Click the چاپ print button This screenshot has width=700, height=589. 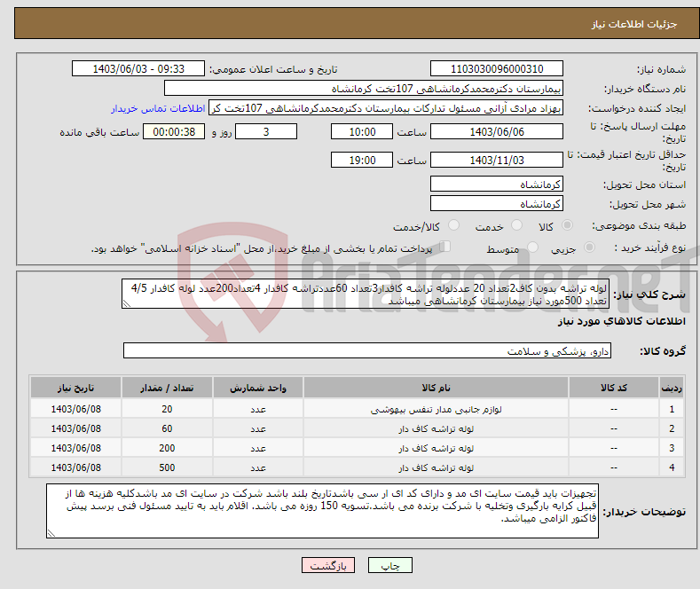coord(390,565)
